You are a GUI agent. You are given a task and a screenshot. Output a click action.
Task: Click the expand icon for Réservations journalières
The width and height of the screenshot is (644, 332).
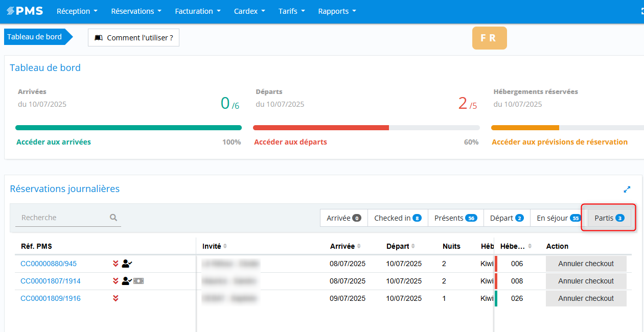[x=627, y=189]
